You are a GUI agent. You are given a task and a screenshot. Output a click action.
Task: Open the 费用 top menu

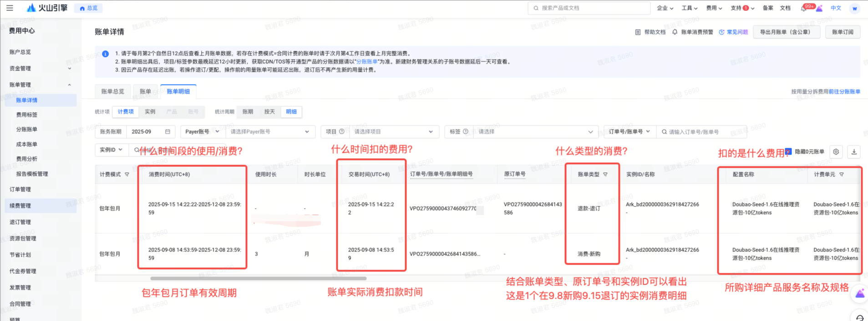click(714, 8)
